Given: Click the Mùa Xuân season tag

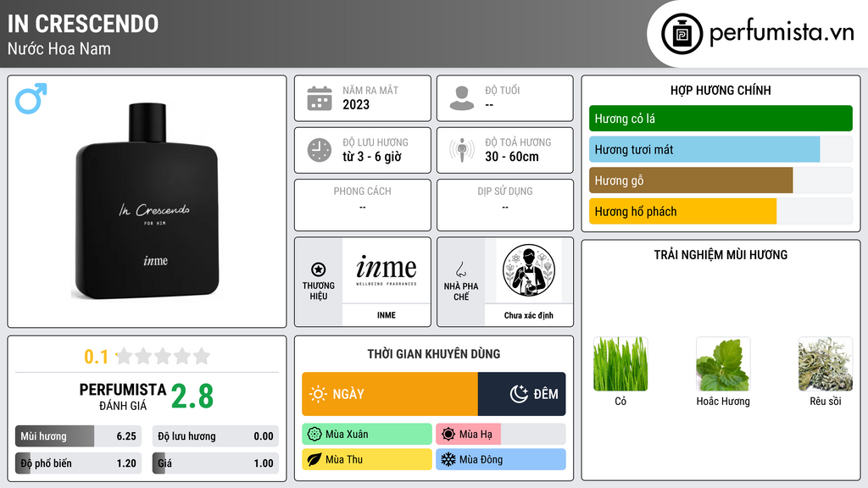Looking at the screenshot, I should [366, 435].
